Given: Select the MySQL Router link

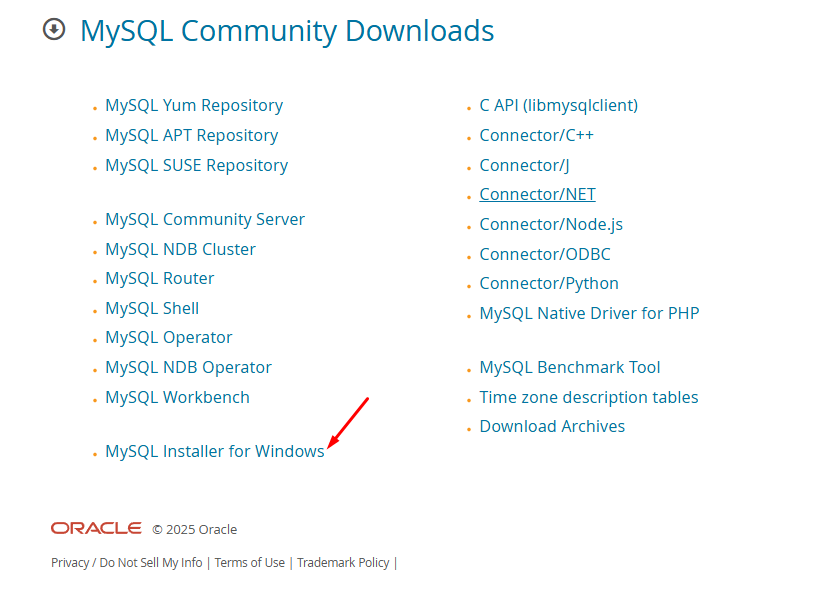Looking at the screenshot, I should point(159,278).
